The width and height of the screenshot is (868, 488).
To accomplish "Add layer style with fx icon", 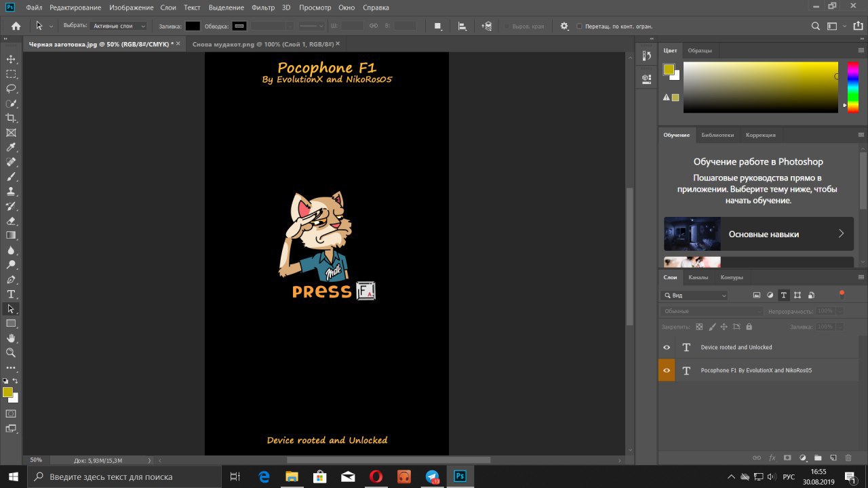I will pyautogui.click(x=772, y=458).
